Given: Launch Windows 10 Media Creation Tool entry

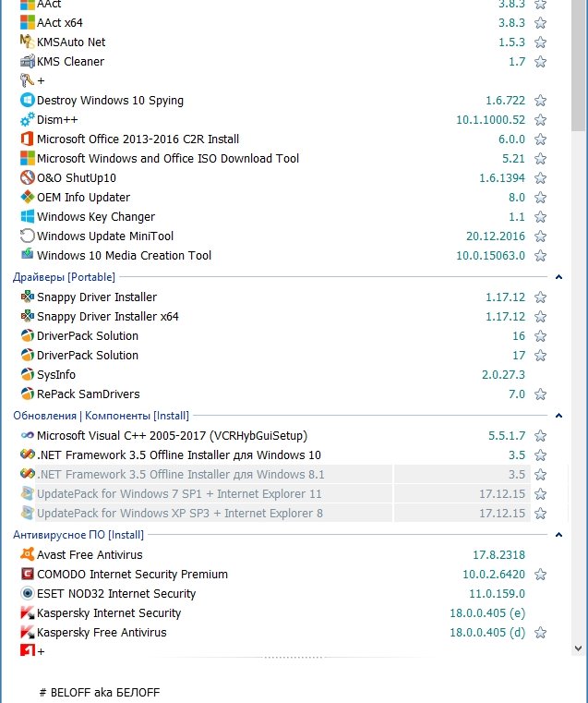Looking at the screenshot, I should coord(124,255).
